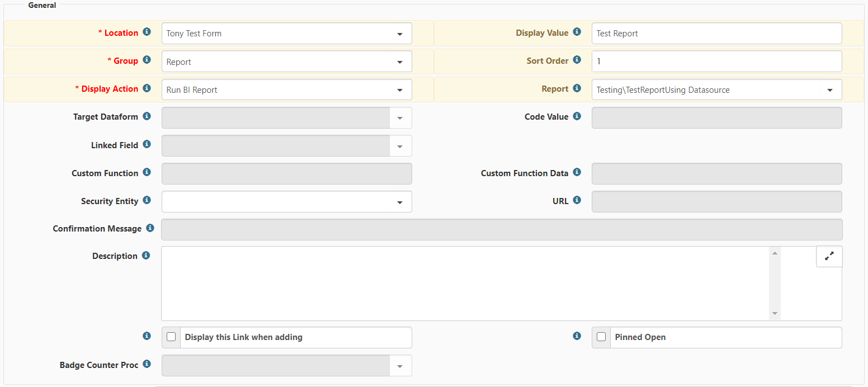Click the info icon next to Badge Counter Proc

147,364
